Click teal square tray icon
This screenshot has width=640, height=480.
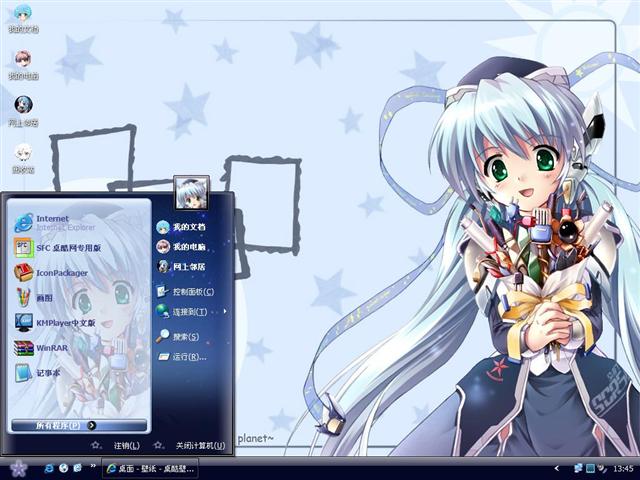pos(590,468)
